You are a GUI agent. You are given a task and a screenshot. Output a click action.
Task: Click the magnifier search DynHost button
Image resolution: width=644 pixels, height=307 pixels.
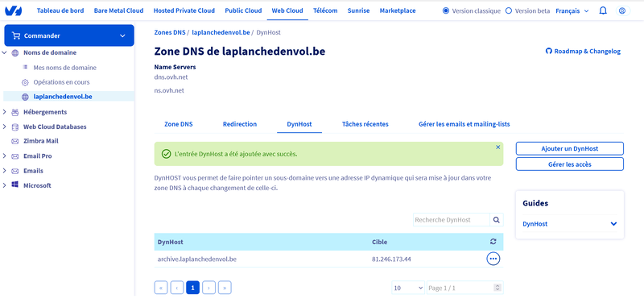coord(496,220)
